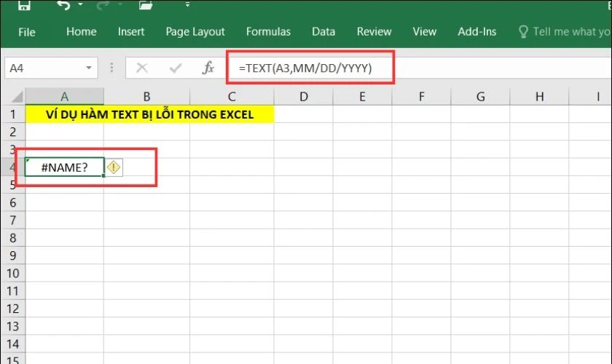Select row 1 header
612x364 pixels.
click(13, 114)
